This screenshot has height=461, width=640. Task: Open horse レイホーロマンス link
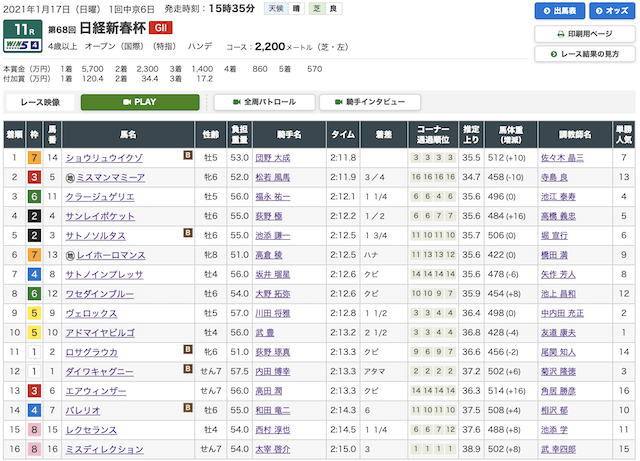point(111,255)
